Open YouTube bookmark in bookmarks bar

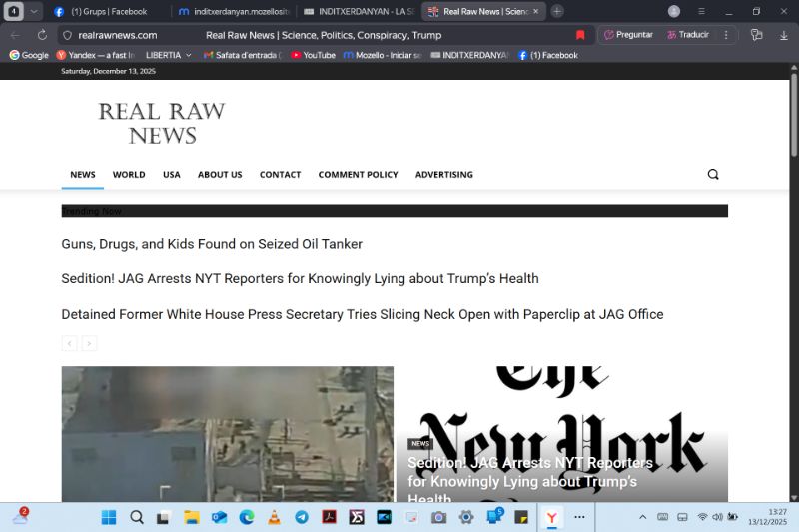point(313,55)
